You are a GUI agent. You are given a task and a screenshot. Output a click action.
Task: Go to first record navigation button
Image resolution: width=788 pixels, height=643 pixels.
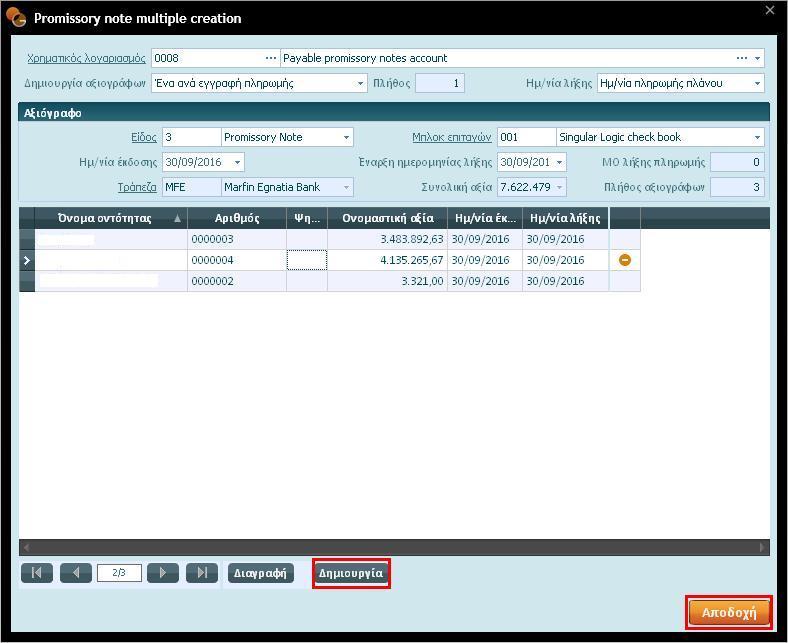(37, 573)
